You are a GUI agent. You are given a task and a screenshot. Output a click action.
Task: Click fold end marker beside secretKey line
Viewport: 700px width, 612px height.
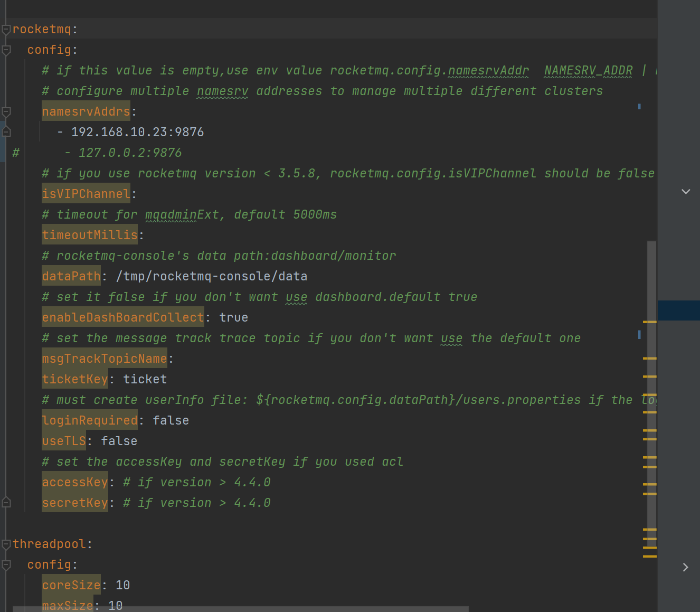click(6, 503)
